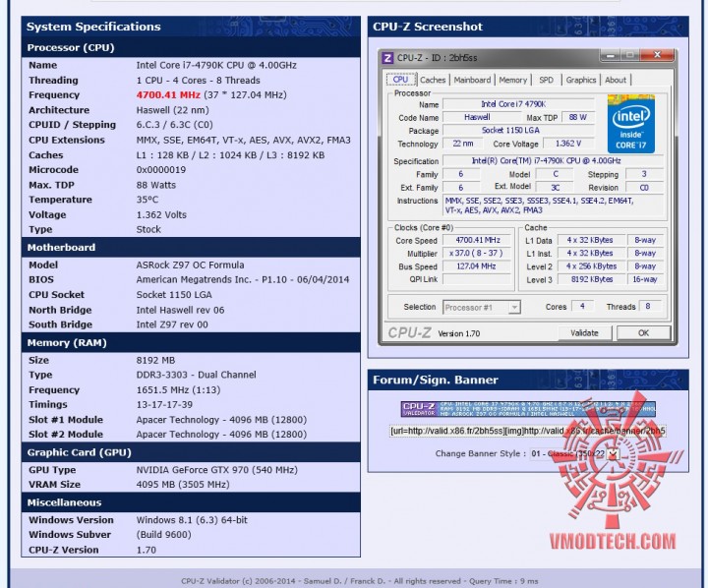Click '1651.5 MHz (1:13)' memory frequency

pyautogui.click(x=178, y=390)
